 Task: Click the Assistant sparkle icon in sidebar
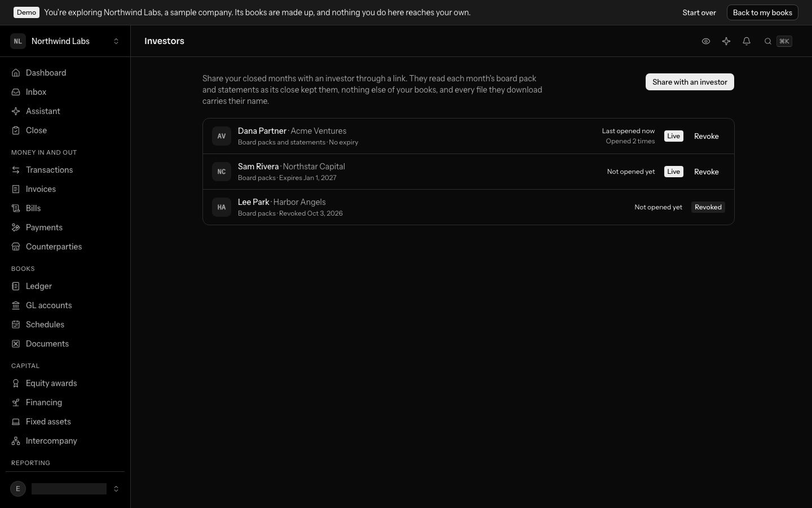pyautogui.click(x=16, y=111)
